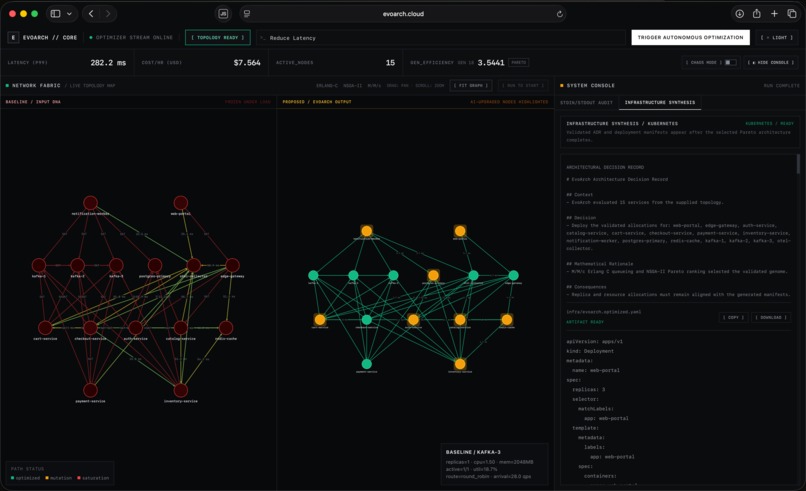This screenshot has width=806, height=491.
Task: Select baseline kafka-2 node
Action: pos(78,265)
